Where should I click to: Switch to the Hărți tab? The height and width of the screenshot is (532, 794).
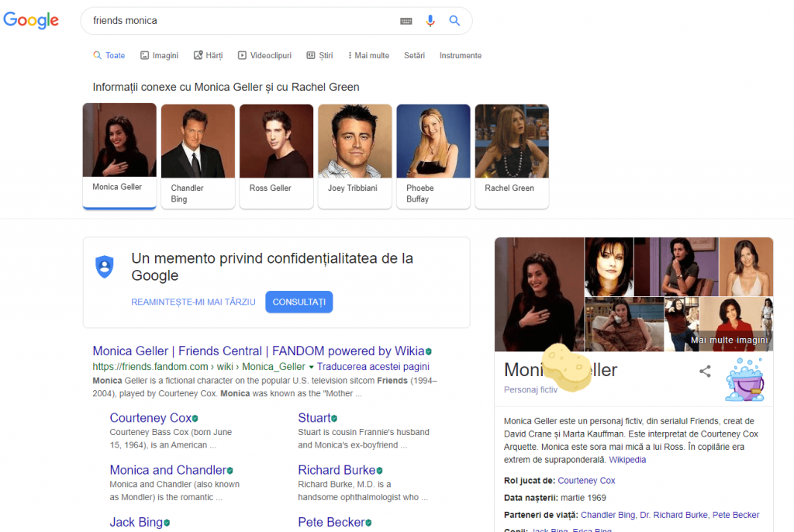(208, 56)
